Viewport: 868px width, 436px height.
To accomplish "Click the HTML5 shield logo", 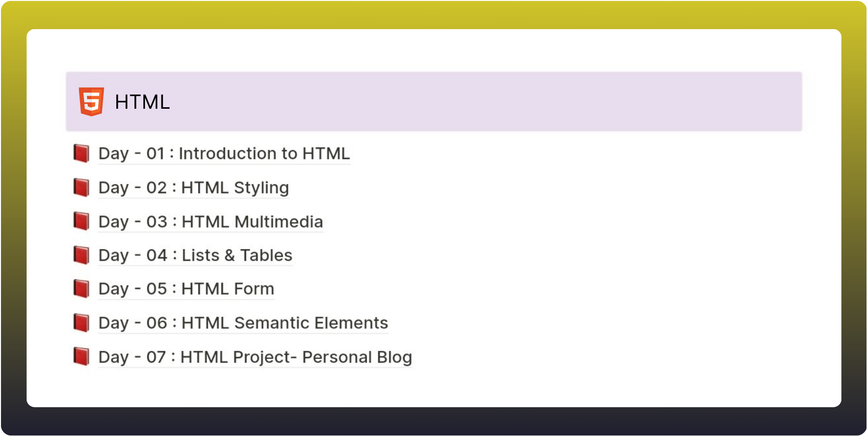I will coord(91,102).
